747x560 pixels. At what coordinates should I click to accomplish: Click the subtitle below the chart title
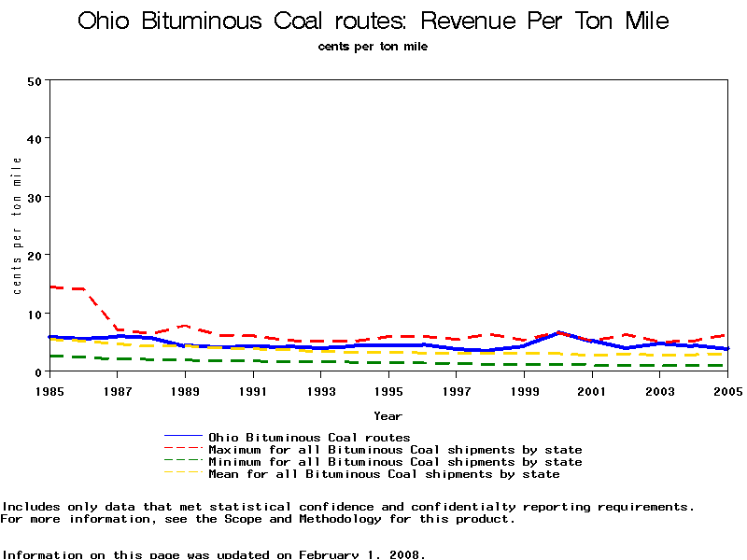pos(373,47)
